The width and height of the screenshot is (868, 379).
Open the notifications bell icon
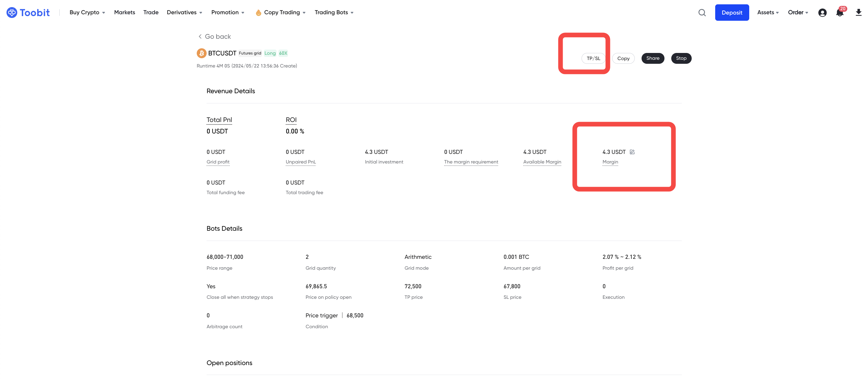[839, 13]
